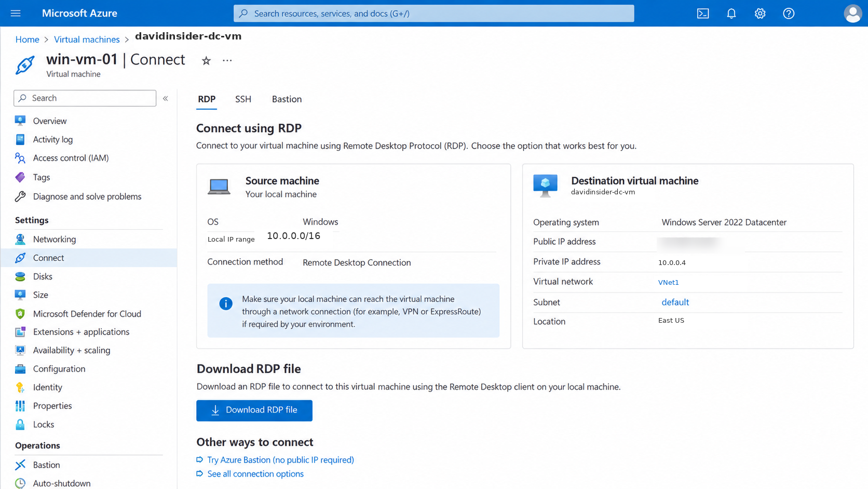Go to Virtual machines breadcrumb
The width and height of the screenshot is (868, 489).
pyautogui.click(x=87, y=39)
